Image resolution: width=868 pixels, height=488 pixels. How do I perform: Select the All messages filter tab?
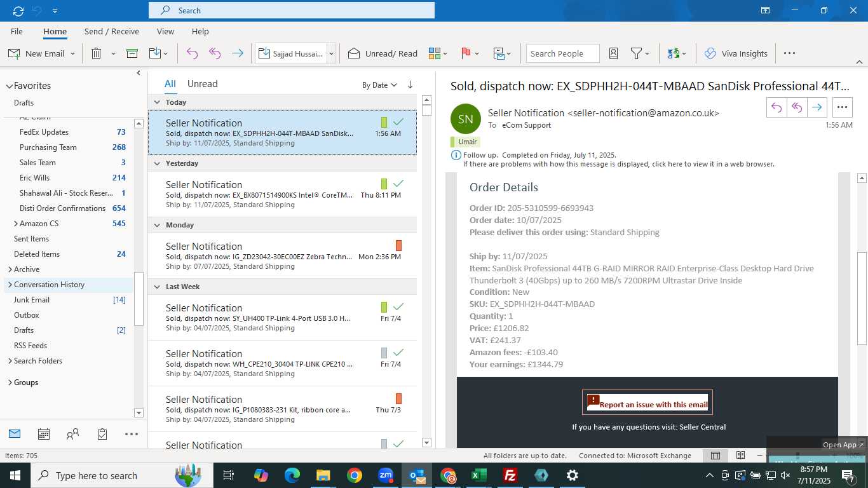point(170,84)
